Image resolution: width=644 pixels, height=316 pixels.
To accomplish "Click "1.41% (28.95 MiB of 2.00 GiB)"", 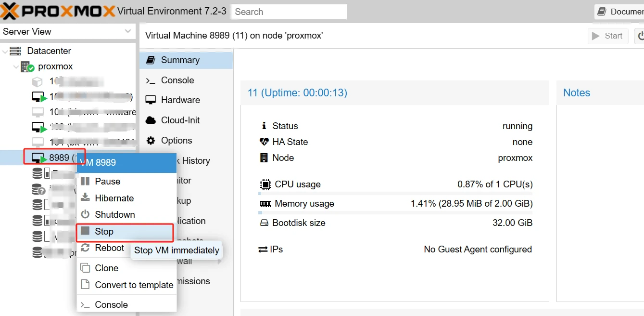I will tap(471, 204).
